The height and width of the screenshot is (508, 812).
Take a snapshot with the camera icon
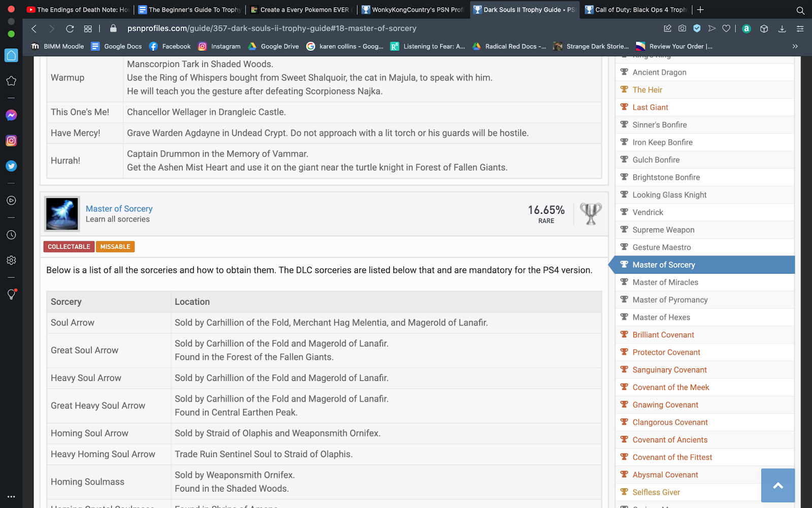(x=683, y=28)
